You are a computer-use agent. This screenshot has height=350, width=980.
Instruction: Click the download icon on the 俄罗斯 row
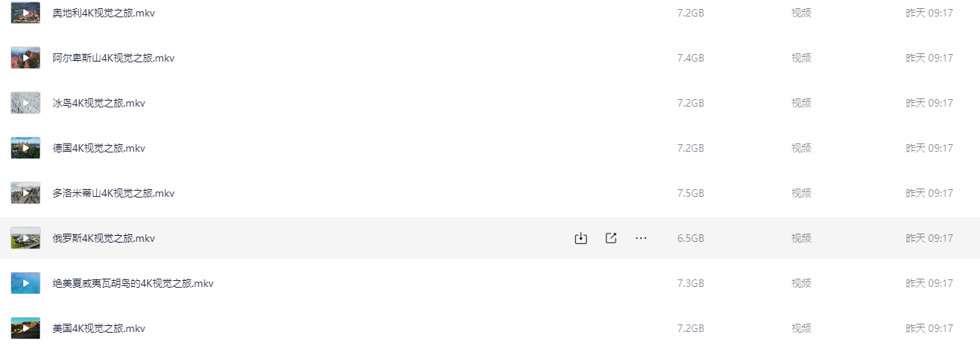tap(580, 238)
